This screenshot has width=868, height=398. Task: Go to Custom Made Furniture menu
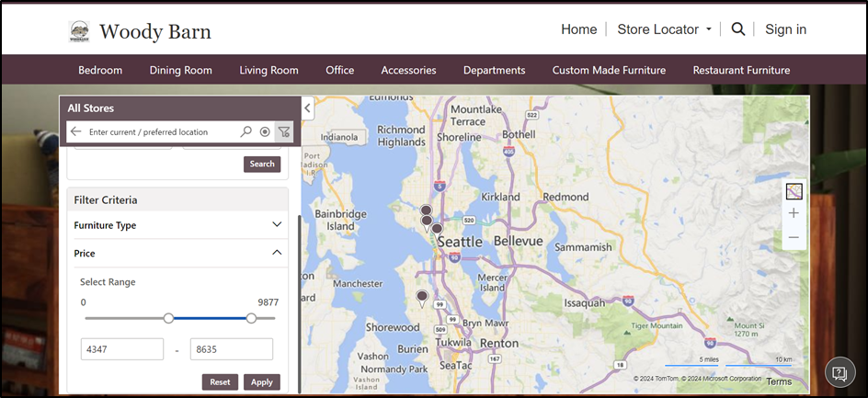[x=609, y=70]
